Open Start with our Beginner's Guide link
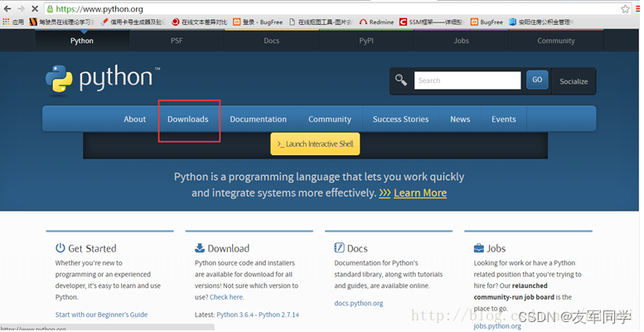Viewport: 644px width, 332px height. pyautogui.click(x=101, y=315)
